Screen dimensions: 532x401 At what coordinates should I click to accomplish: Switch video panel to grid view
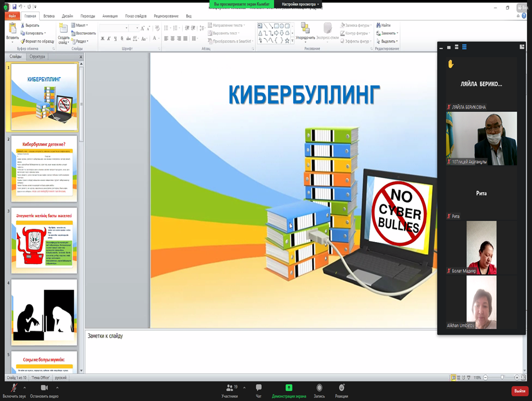[x=464, y=48]
